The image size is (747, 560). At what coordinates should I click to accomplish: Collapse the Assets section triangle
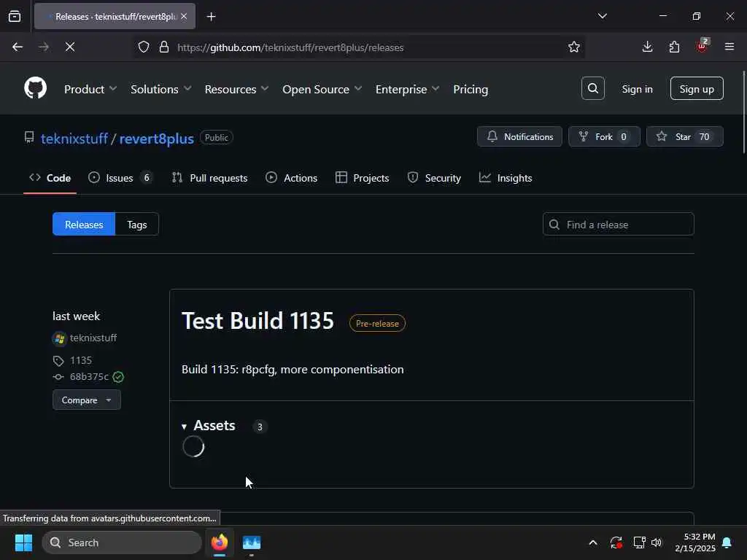184,427
